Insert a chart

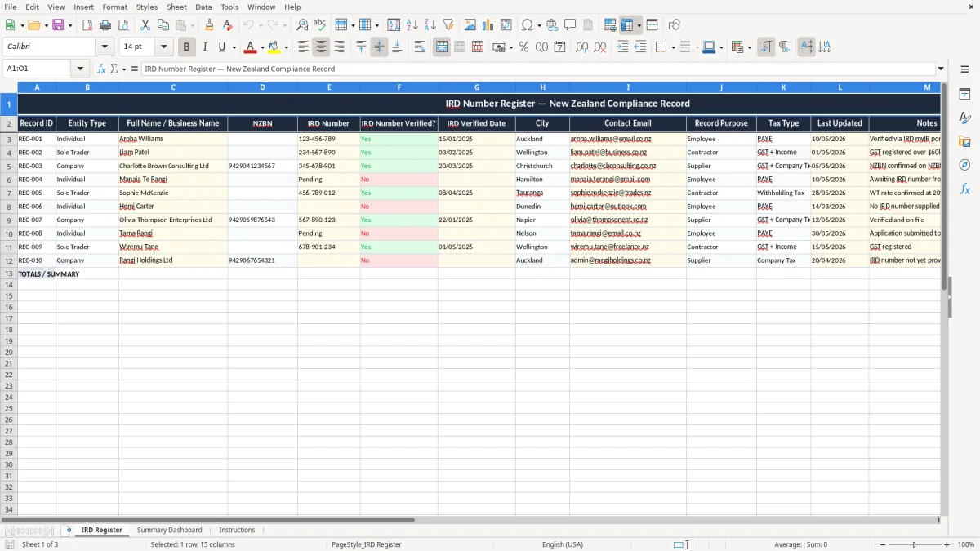pyautogui.click(x=488, y=25)
